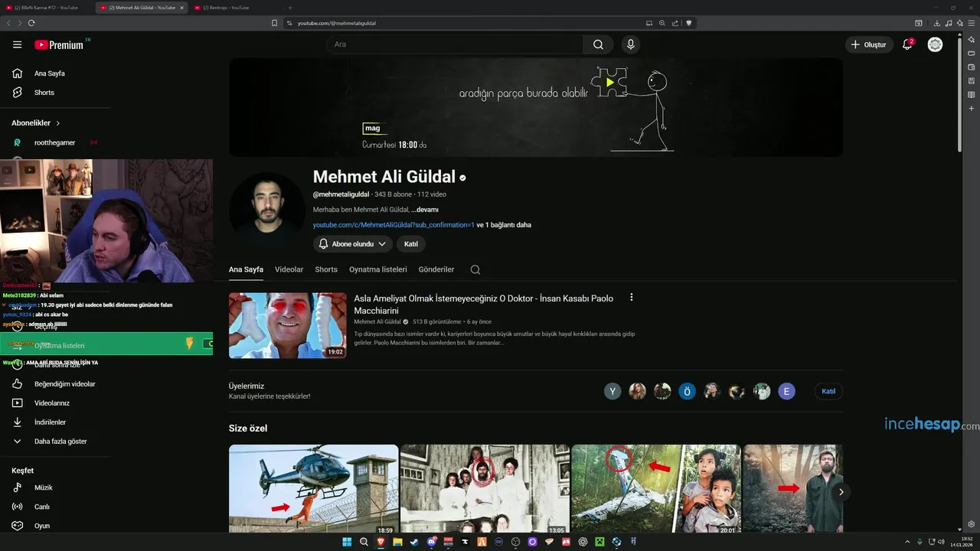Go back in browser history

[8, 23]
